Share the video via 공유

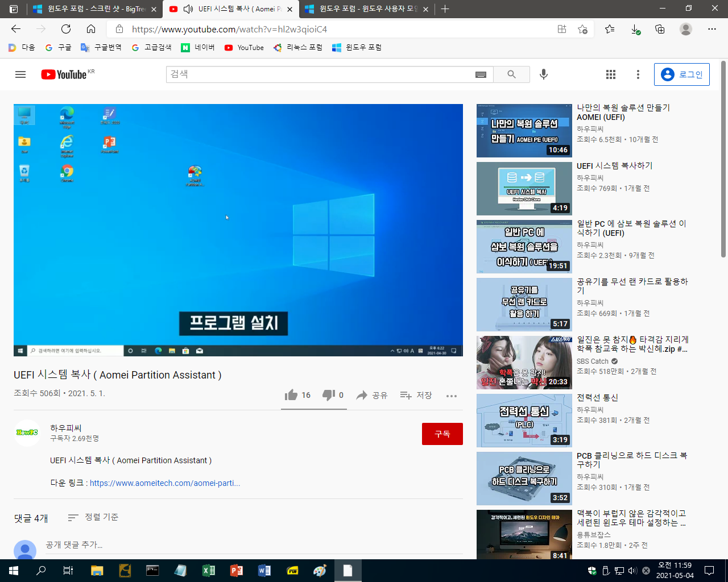[x=372, y=395]
